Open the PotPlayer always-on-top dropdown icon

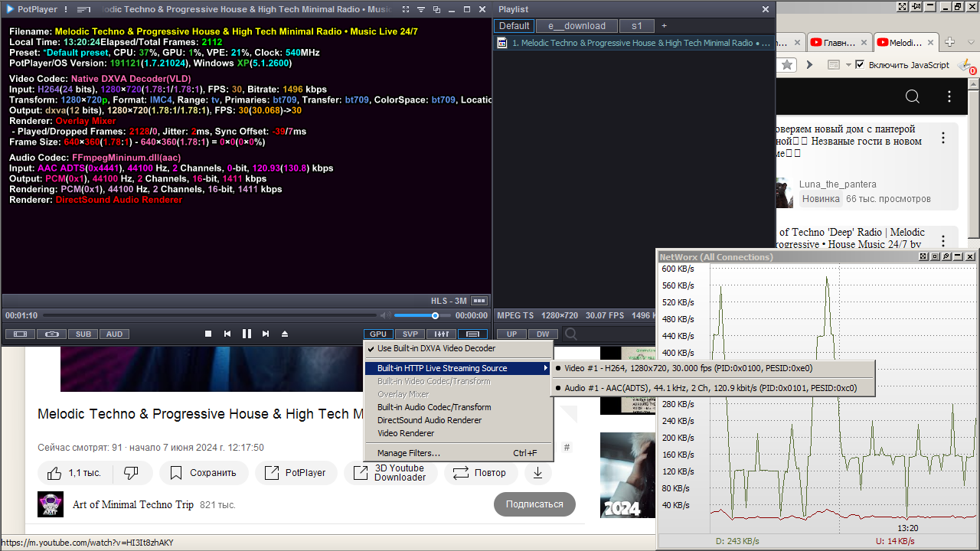tap(420, 9)
